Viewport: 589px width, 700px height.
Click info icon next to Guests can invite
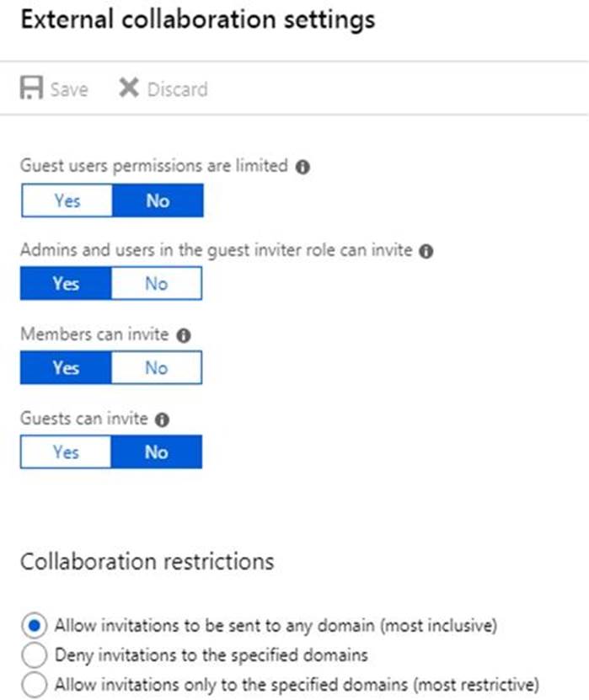[x=163, y=419]
